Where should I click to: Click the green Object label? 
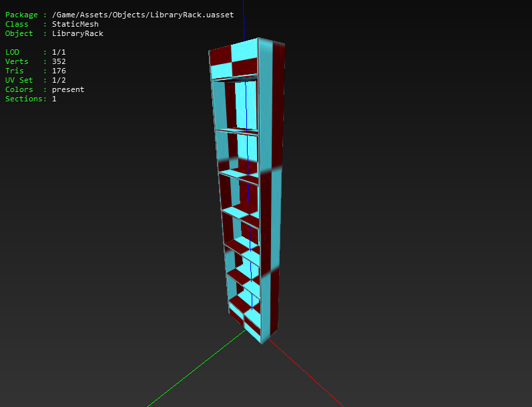pos(19,33)
